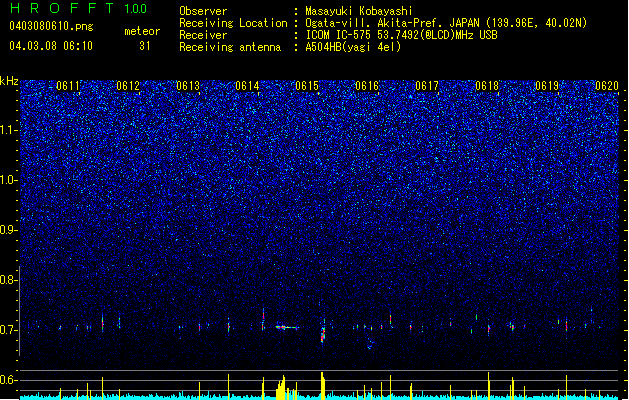629x400 pixels.
Task: Click the strong red echo below 0615
Action: 323,333
